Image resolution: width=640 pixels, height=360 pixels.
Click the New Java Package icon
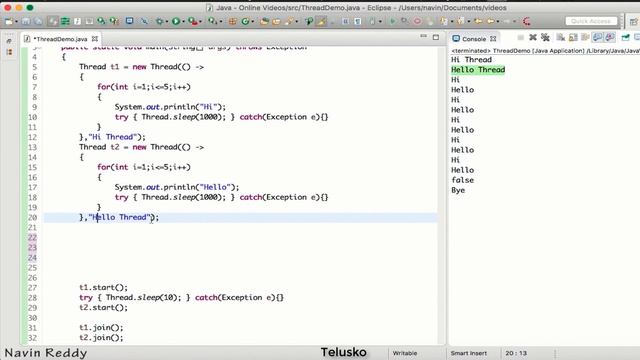tap(233, 21)
